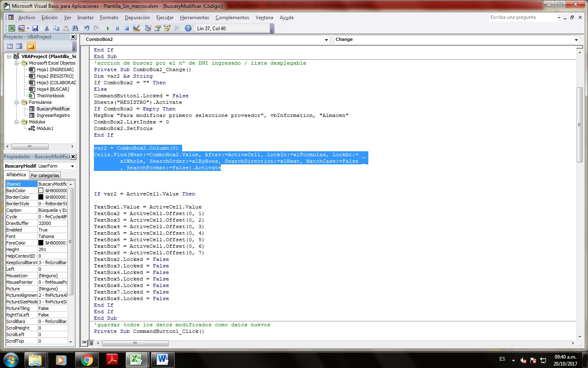
Task: Open the Depuración menu
Action: [137, 18]
